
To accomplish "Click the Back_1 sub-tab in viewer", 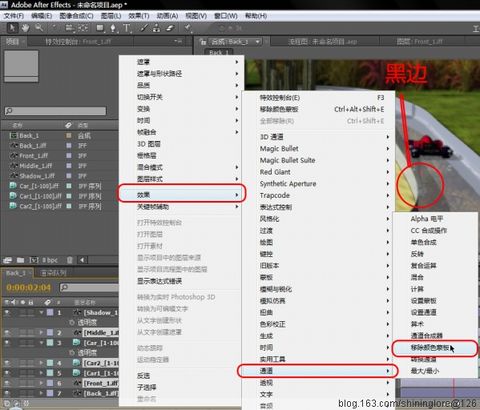I will click(x=218, y=52).
